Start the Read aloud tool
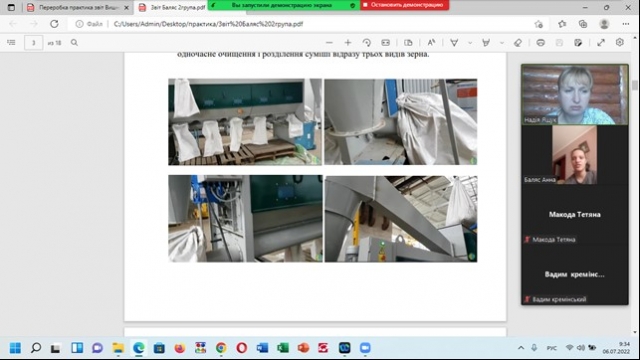The height and width of the screenshot is (360, 640). pos(431,42)
